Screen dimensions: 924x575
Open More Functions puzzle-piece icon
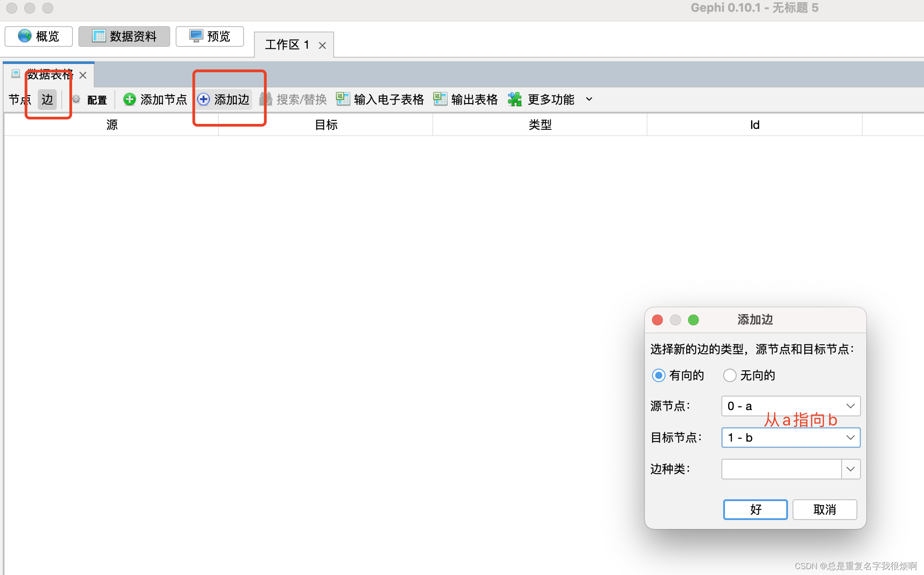tap(515, 99)
